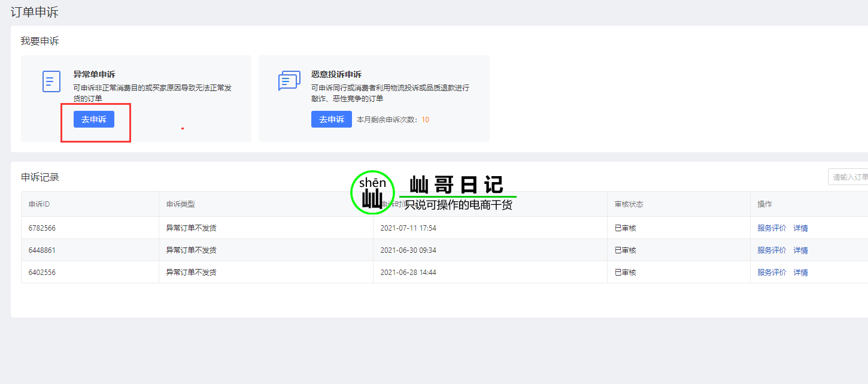Open 详情 for appeal 6782566
Screen dimensions: 868x384
(x=800, y=228)
